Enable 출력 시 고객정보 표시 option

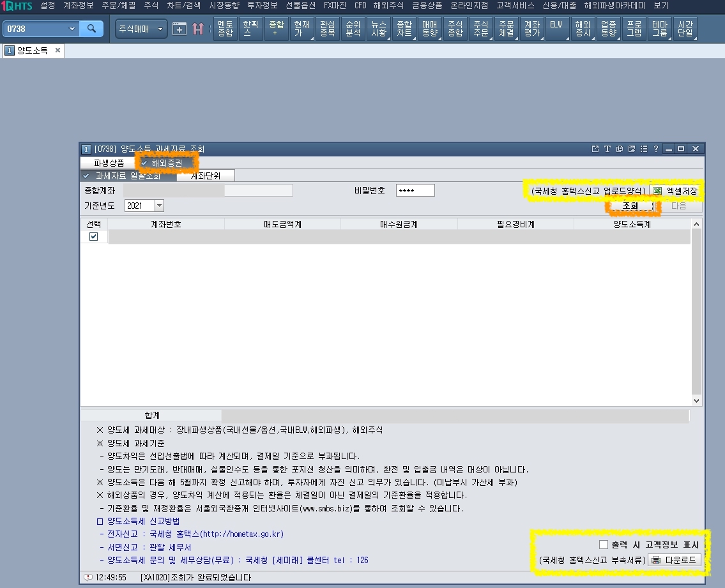click(x=603, y=544)
